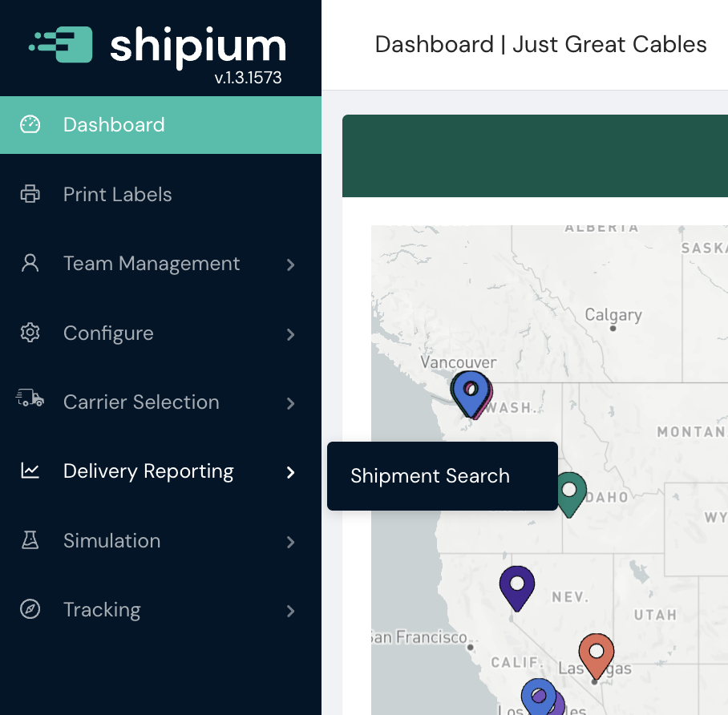Click the Simulation flask icon
Screen dimensions: 728x715
pos(30,540)
